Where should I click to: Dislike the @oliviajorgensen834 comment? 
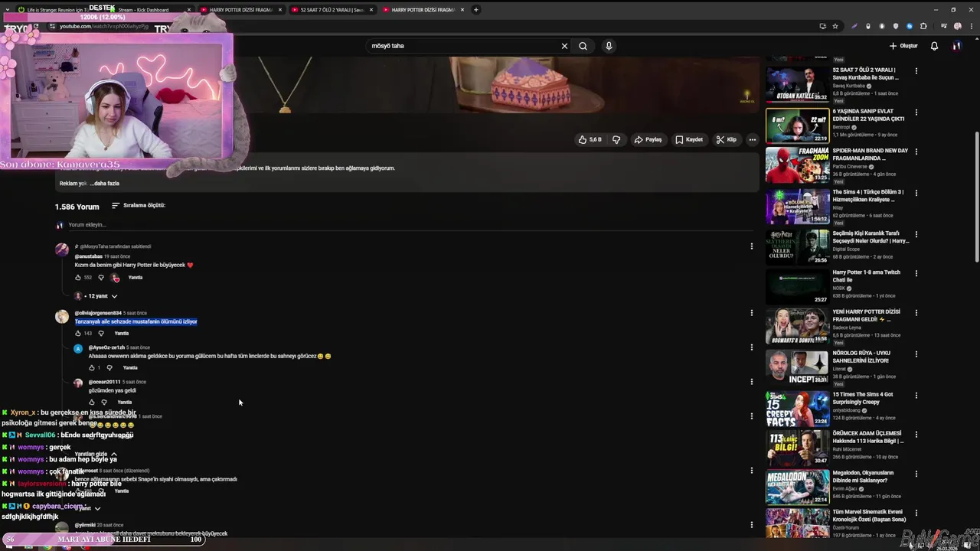(100, 334)
